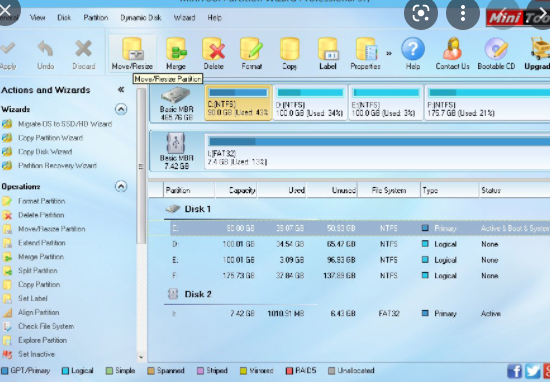The height and width of the screenshot is (382, 550).
Task: Click the Upgrade shopping cart icon
Action: pos(538,53)
